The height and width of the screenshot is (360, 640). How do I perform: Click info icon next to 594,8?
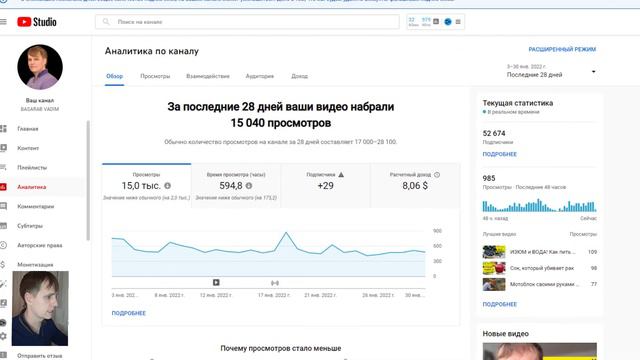(x=249, y=186)
